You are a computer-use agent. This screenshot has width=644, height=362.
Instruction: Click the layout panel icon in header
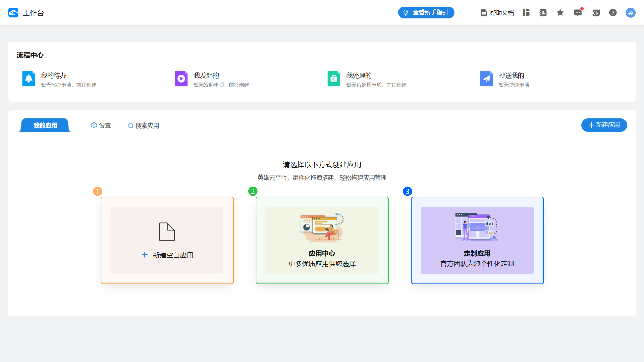click(526, 13)
